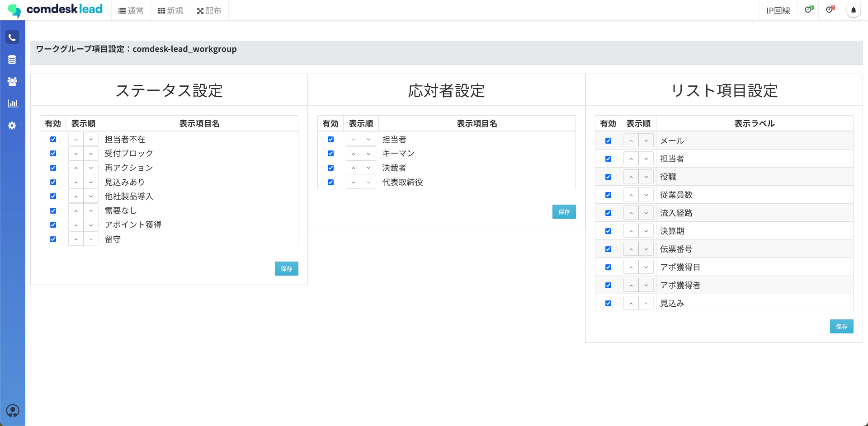
Task: Move 留守 up in order
Action: tap(76, 239)
